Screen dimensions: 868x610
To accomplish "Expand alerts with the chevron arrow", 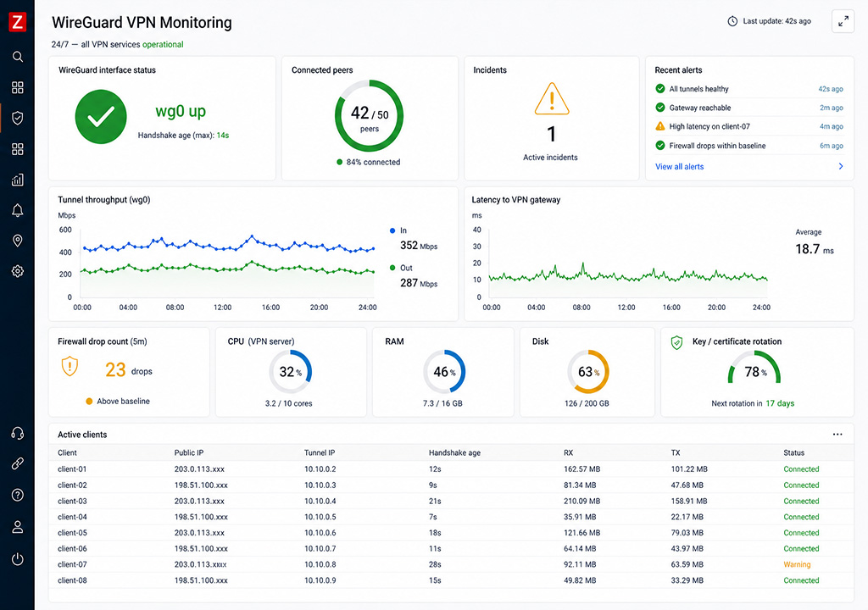I will (841, 166).
